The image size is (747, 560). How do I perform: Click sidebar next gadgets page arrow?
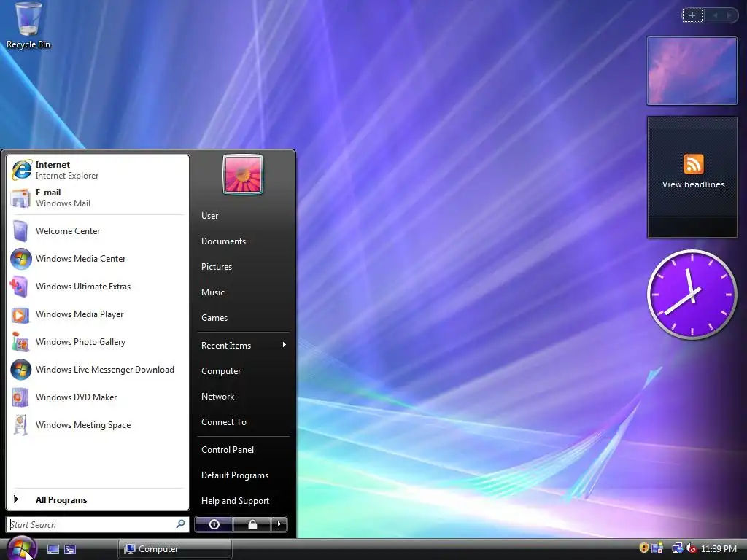coord(729,15)
